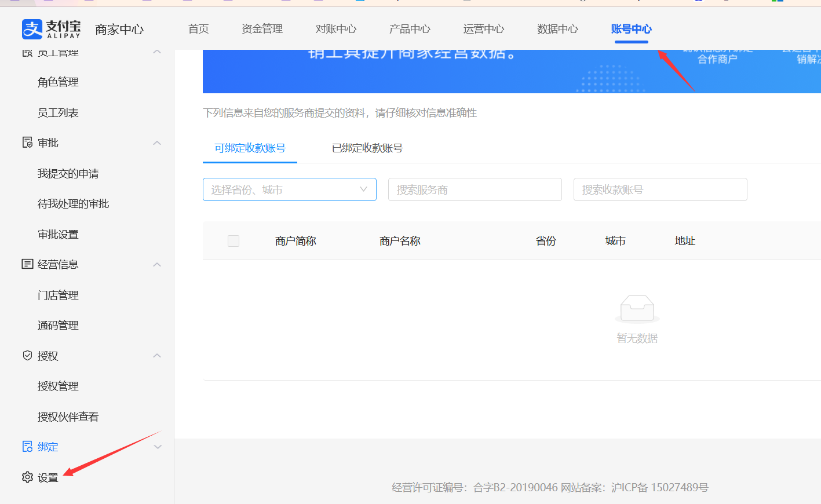Click the empty-data inbox icon

[x=637, y=309]
